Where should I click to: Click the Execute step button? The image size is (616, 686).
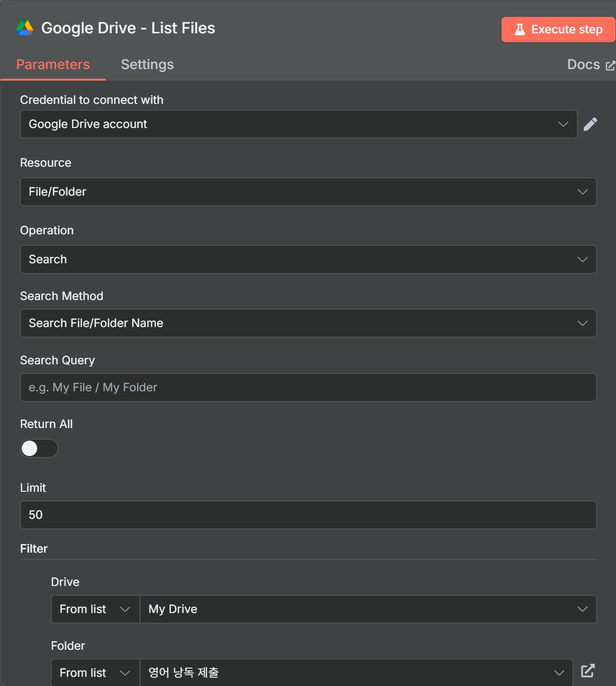click(x=559, y=29)
